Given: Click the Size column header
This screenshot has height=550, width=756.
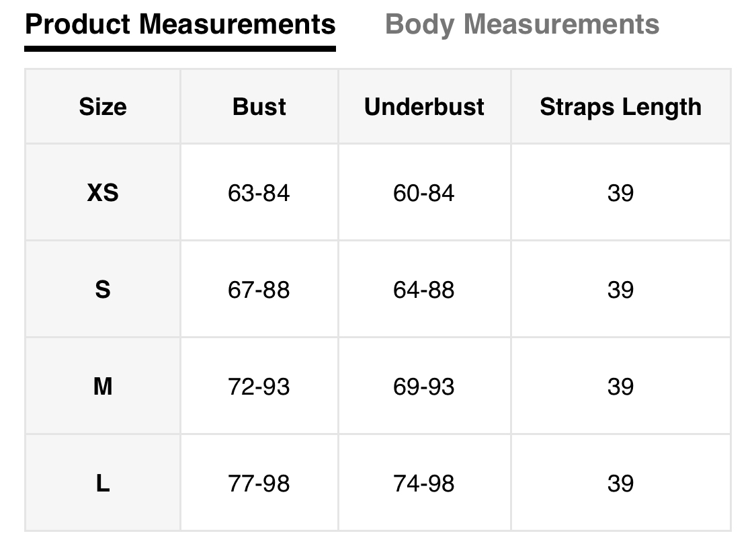Looking at the screenshot, I should click(x=103, y=107).
